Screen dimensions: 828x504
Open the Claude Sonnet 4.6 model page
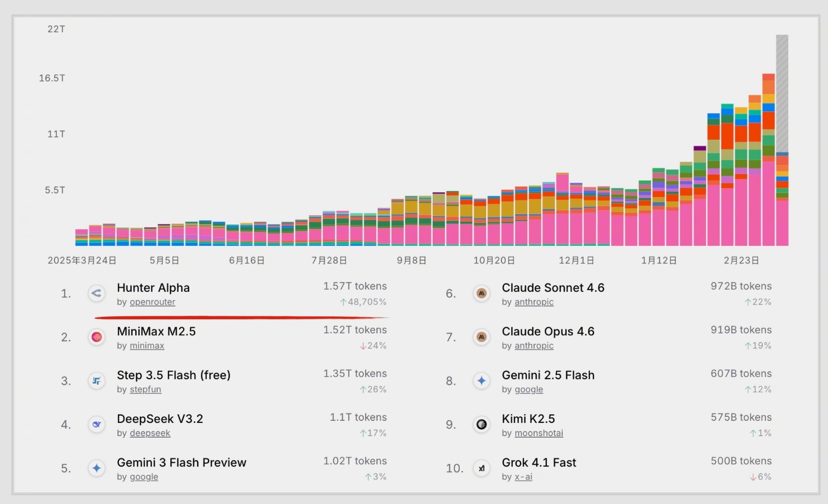pyautogui.click(x=553, y=288)
